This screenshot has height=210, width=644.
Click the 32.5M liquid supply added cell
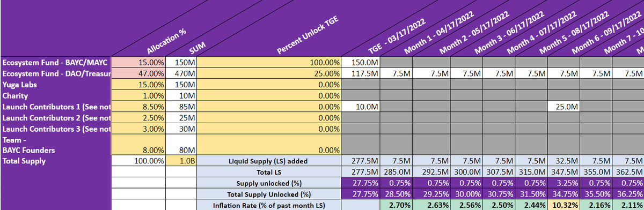coord(564,161)
